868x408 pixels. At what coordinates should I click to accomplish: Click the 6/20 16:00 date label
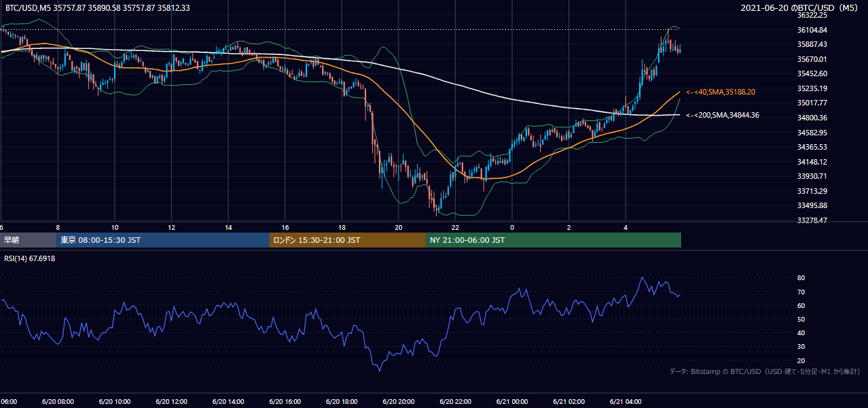tap(285, 401)
